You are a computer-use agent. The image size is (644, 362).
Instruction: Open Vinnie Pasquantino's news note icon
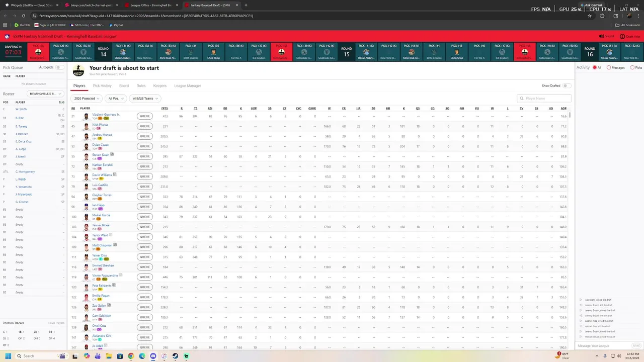[x=120, y=275]
